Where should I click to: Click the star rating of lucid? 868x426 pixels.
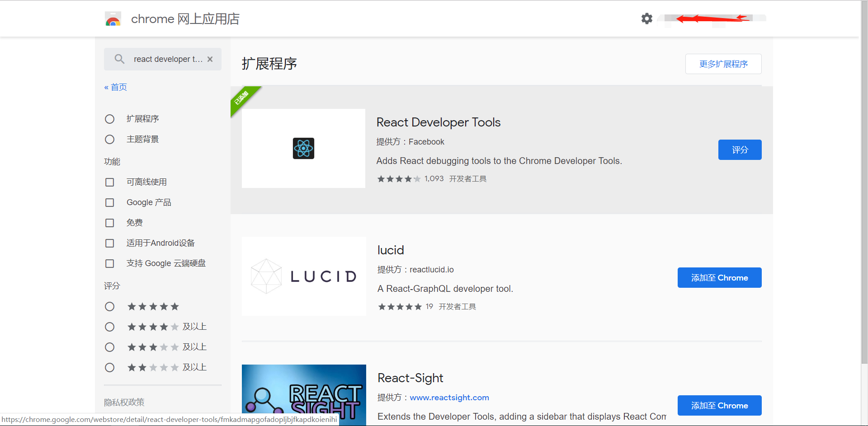click(x=400, y=307)
